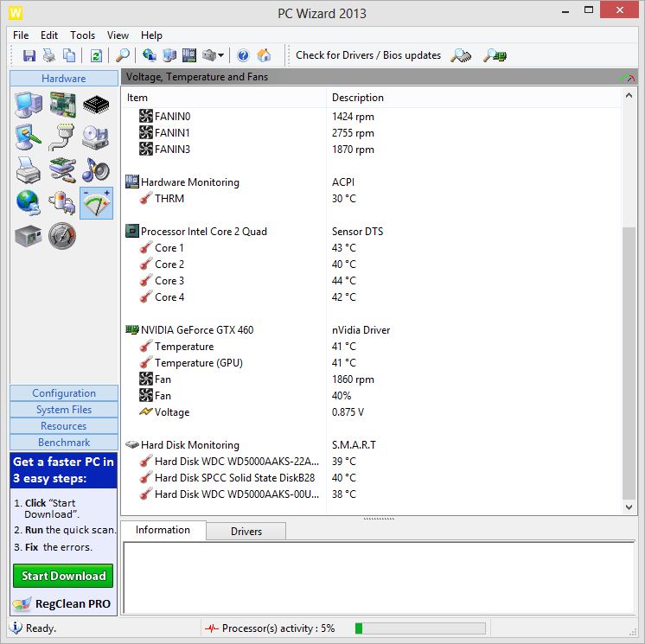Click the globe with monitor toolbar icon
The width and height of the screenshot is (645, 644).
[150, 55]
